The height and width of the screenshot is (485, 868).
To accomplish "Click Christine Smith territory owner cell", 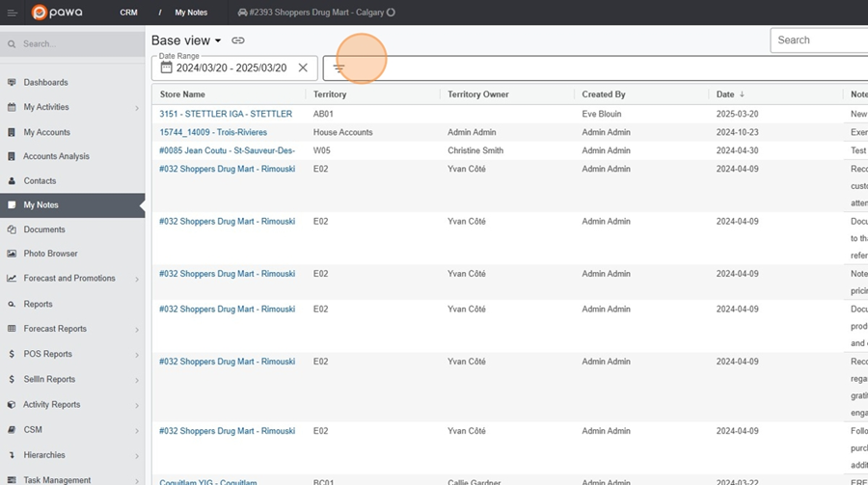I will [x=475, y=150].
